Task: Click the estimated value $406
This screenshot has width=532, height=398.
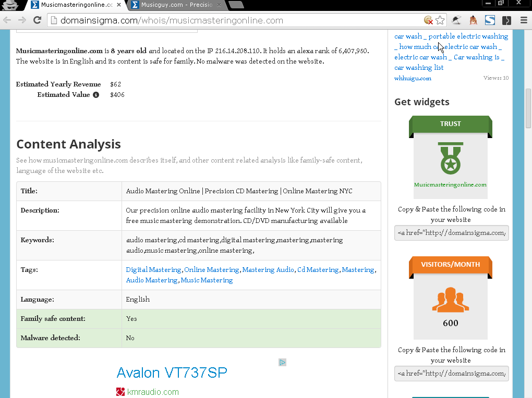Action: 117,95
